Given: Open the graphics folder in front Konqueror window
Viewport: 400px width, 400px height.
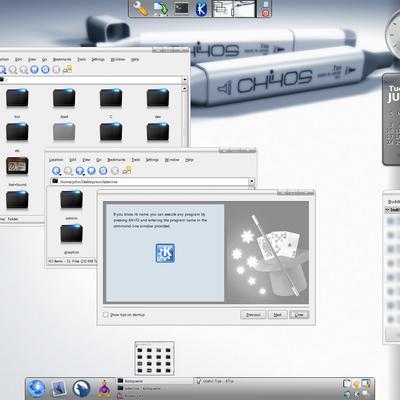Looking at the screenshot, I should tap(71, 234).
